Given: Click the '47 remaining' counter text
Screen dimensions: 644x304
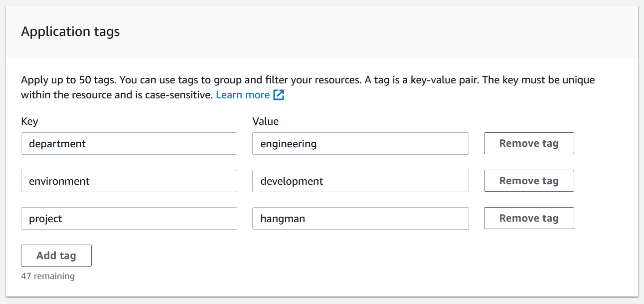Looking at the screenshot, I should point(48,276).
